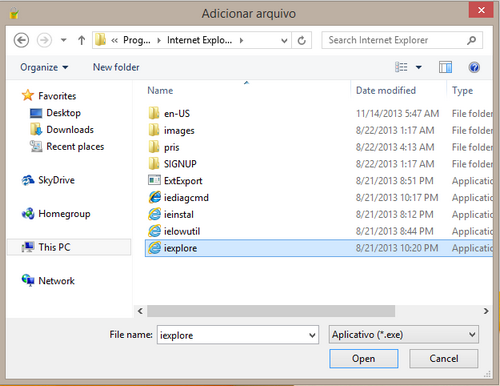Screen dimensions: 500x386
Task: Click the folder icon in address bar
Action: point(100,40)
